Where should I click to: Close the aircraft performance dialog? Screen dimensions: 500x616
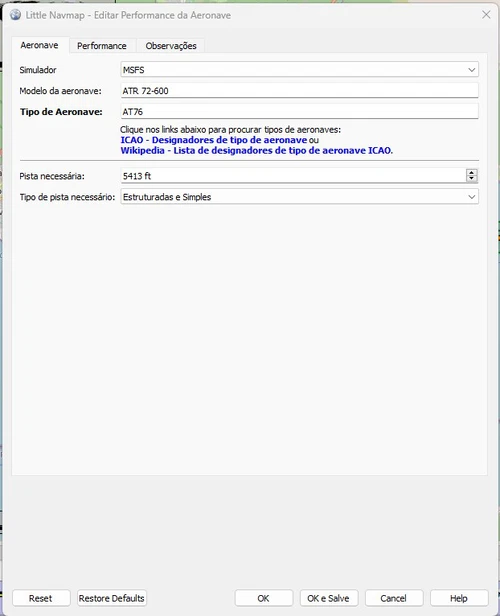486,15
